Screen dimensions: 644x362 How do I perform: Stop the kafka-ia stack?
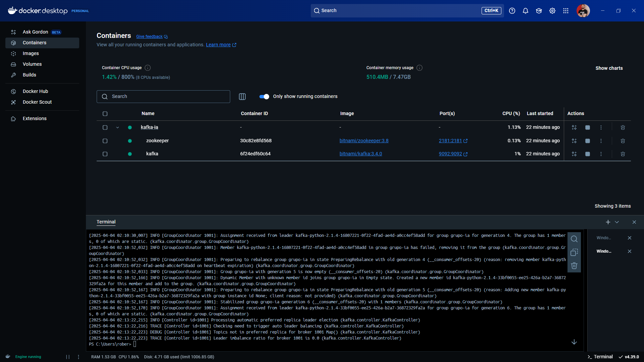point(588,127)
